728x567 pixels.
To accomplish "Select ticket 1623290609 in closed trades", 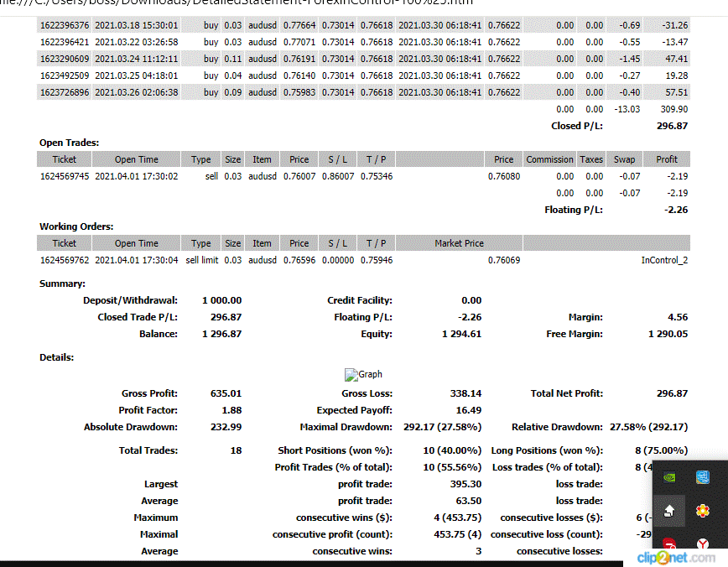I will pyautogui.click(x=65, y=59).
